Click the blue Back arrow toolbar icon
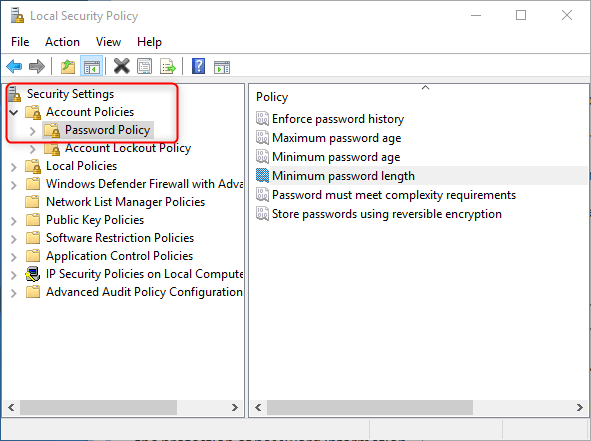 point(14,67)
